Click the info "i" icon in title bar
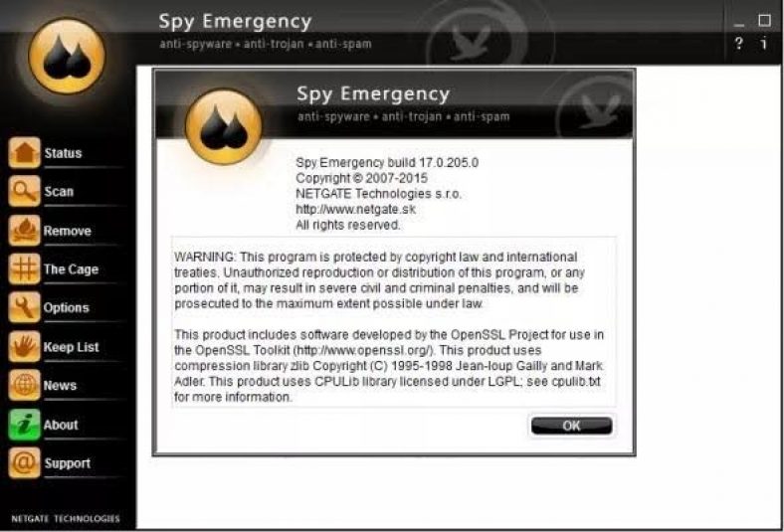The height and width of the screenshot is (532, 784). coord(763,44)
